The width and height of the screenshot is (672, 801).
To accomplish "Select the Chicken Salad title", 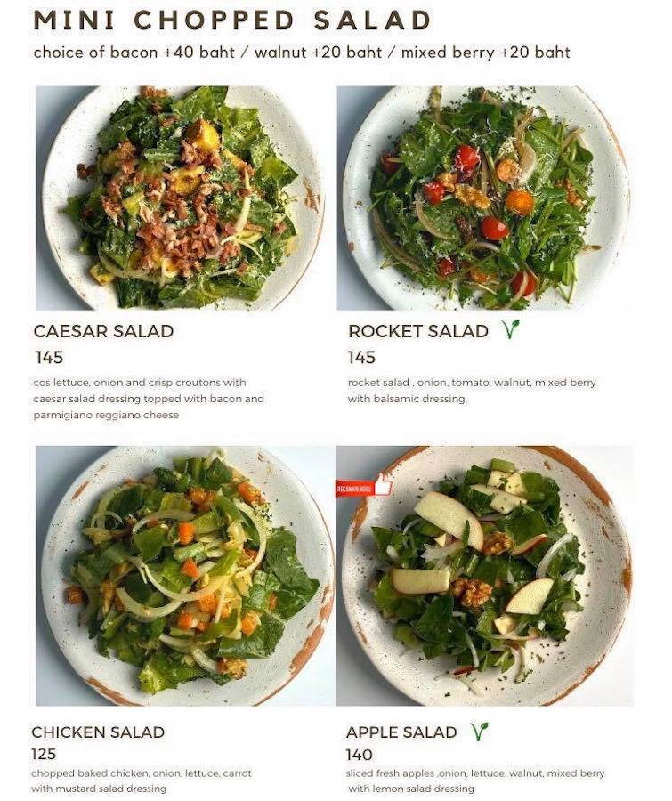I will (98, 732).
